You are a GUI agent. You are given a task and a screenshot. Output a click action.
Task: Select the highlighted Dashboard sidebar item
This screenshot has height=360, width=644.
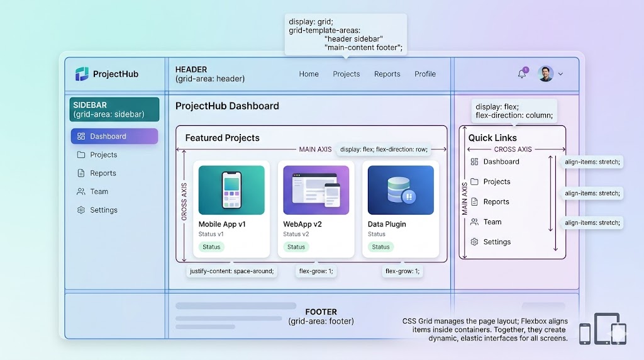(114, 136)
